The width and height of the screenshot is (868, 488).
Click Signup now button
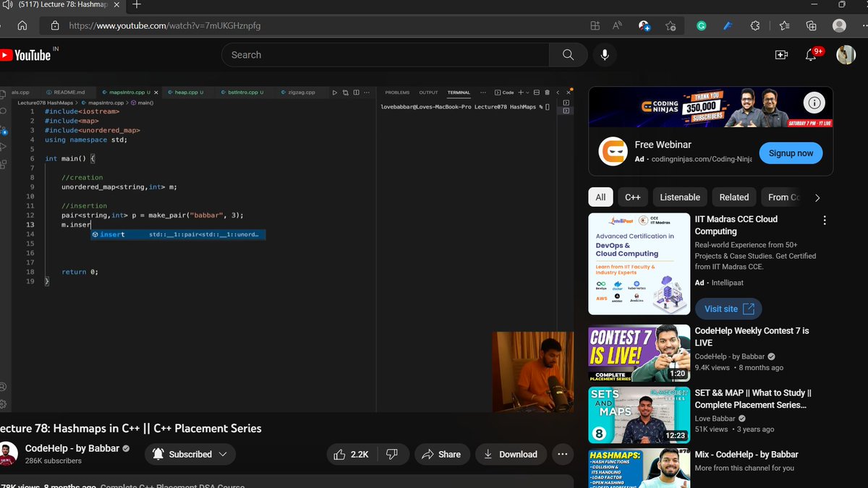point(791,153)
